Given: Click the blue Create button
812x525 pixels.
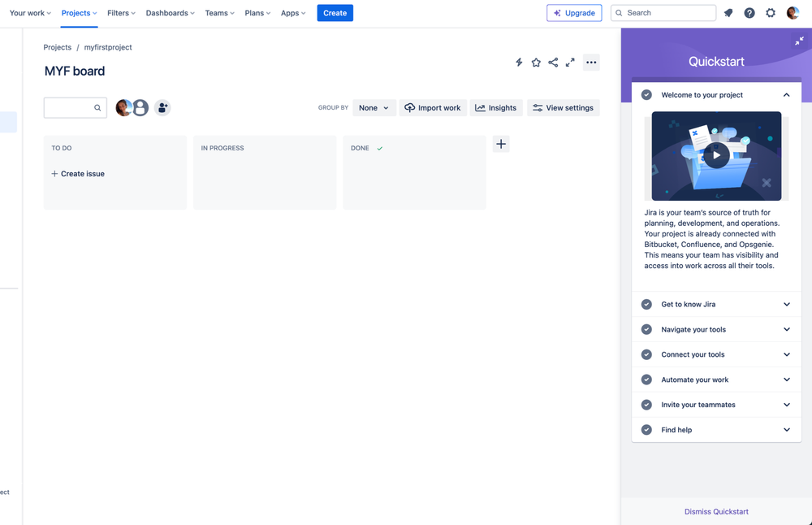Looking at the screenshot, I should coord(335,13).
